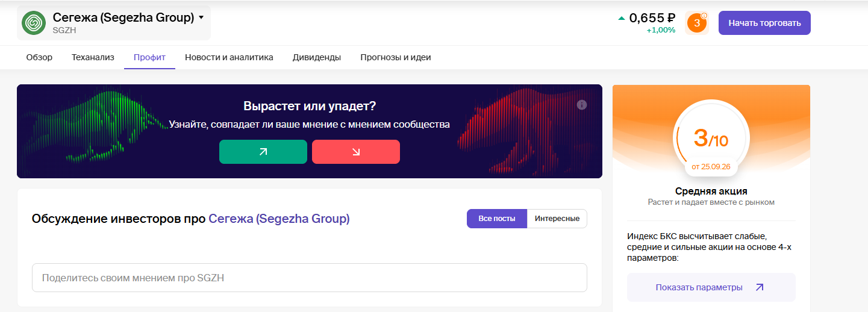The width and height of the screenshot is (868, 312).
Task: Open the Новости и аналитика tab
Action: click(229, 57)
